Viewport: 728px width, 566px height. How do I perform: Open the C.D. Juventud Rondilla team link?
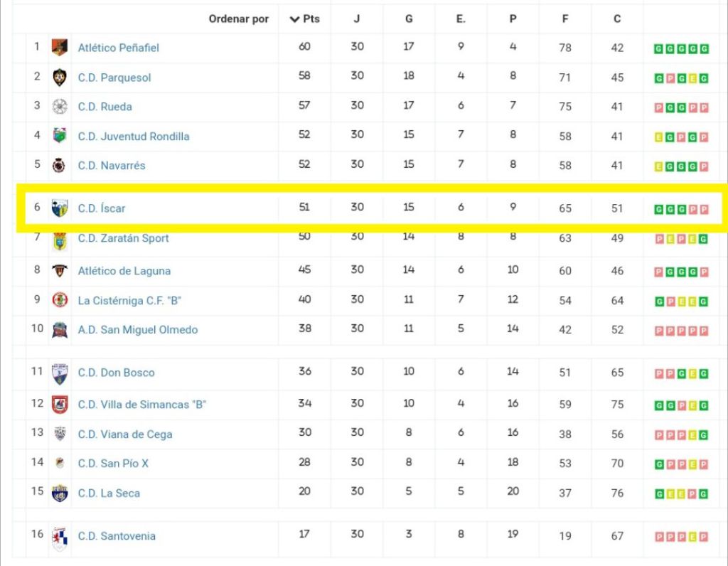pos(134,136)
